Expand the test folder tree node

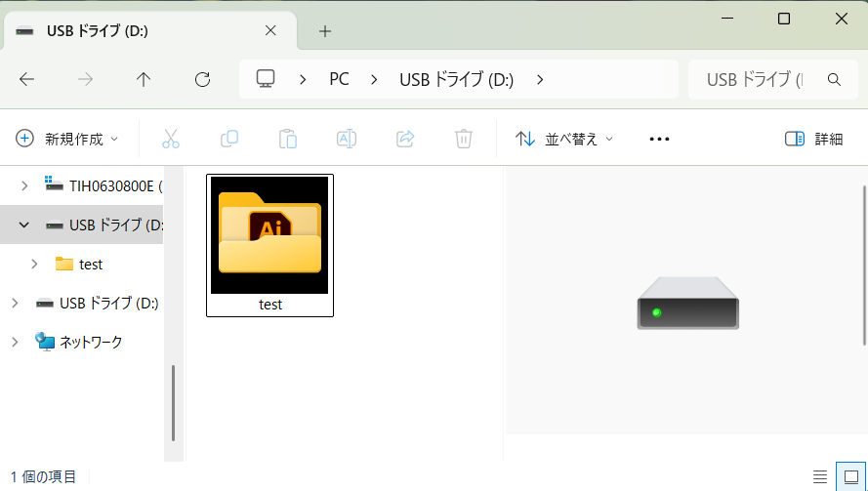click(x=34, y=264)
